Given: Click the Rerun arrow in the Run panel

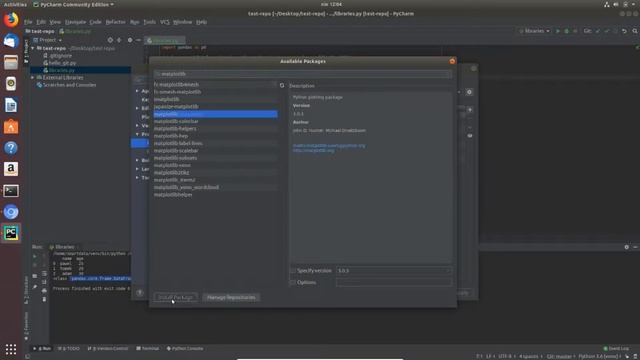Looking at the screenshot, I should tap(35, 256).
